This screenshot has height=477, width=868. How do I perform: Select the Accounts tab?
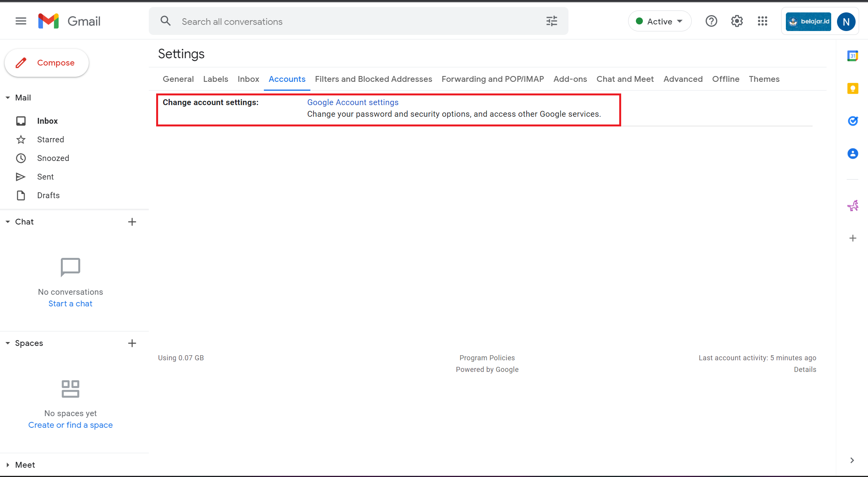pyautogui.click(x=287, y=79)
